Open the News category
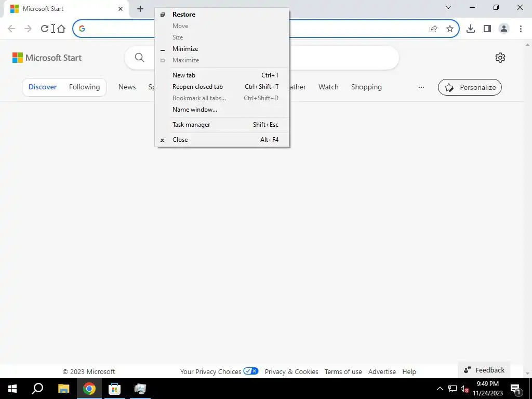The width and height of the screenshot is (532, 399). [127, 87]
